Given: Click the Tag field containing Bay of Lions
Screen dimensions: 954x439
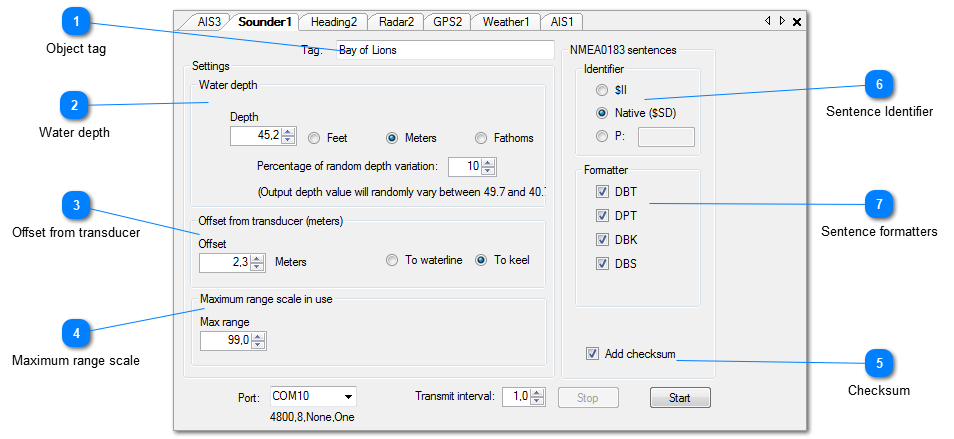Looking at the screenshot, I should 444,50.
